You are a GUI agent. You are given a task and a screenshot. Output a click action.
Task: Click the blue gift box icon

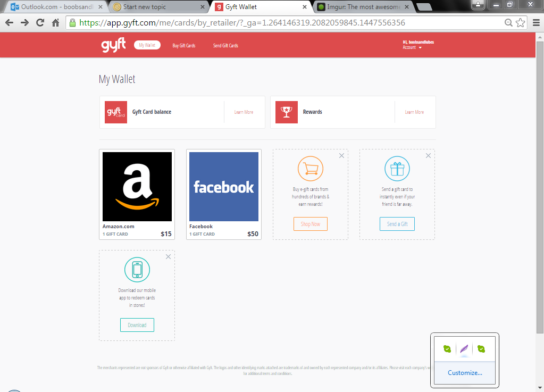click(397, 169)
